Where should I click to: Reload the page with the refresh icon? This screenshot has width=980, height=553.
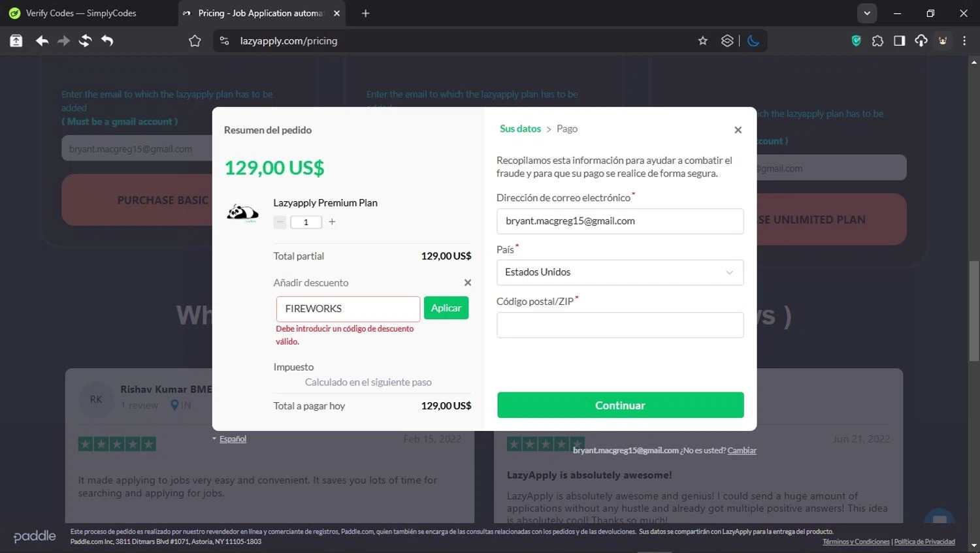(x=85, y=40)
